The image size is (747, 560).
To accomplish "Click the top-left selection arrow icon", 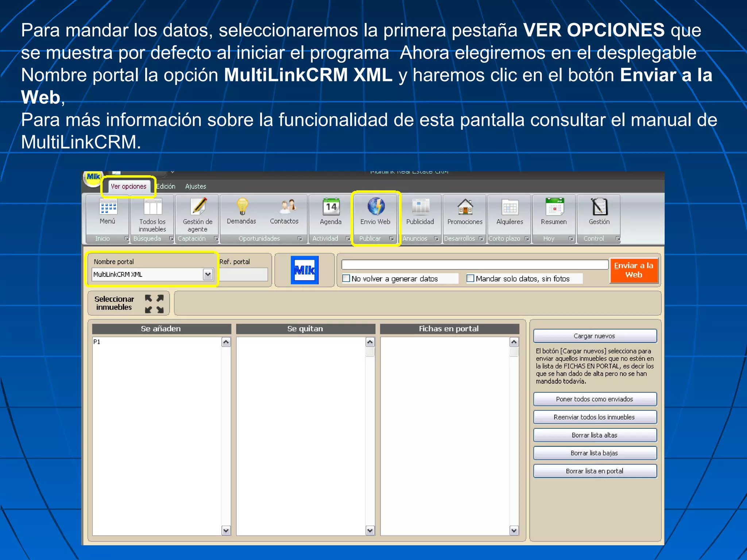I will click(148, 298).
